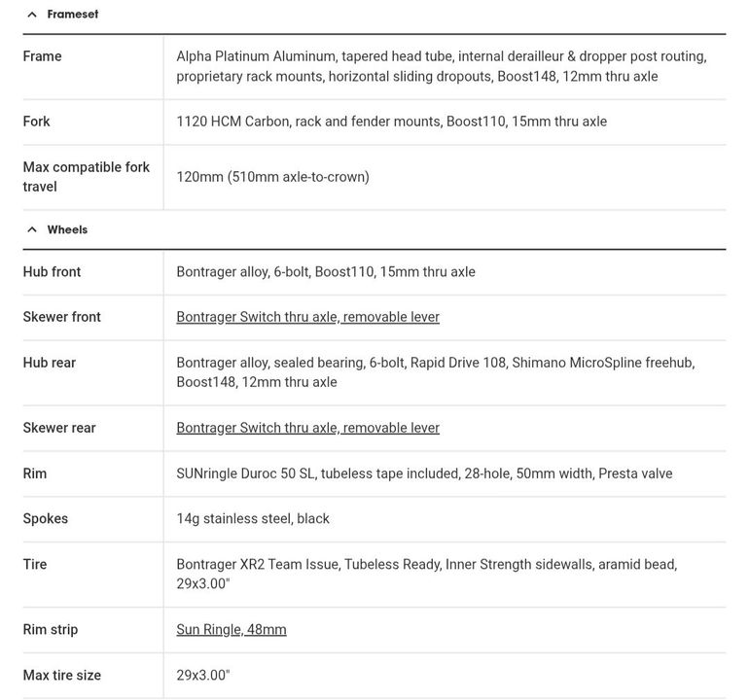Open the Sun Ringle, 48mm link
The height and width of the screenshot is (700, 749).
pyautogui.click(x=232, y=630)
